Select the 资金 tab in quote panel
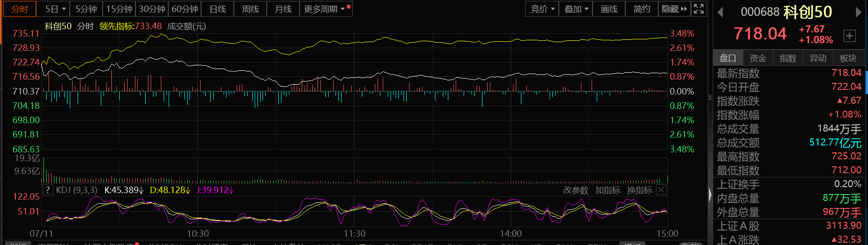 758,58
